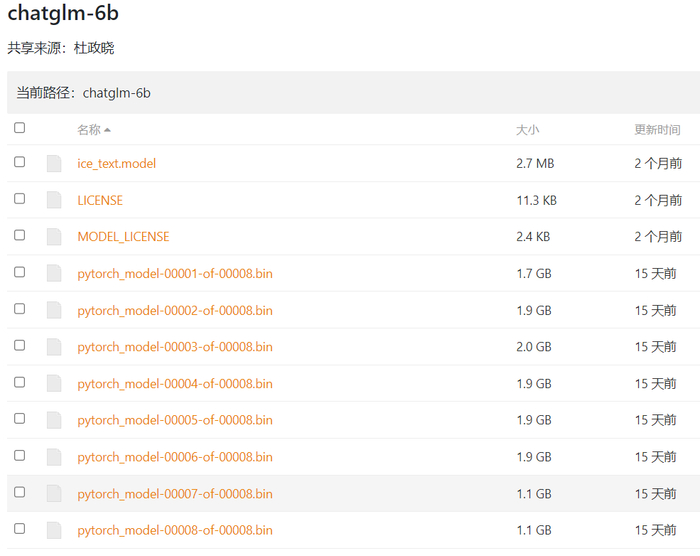
Task: Sort by the 大小 column header
Action: [527, 130]
